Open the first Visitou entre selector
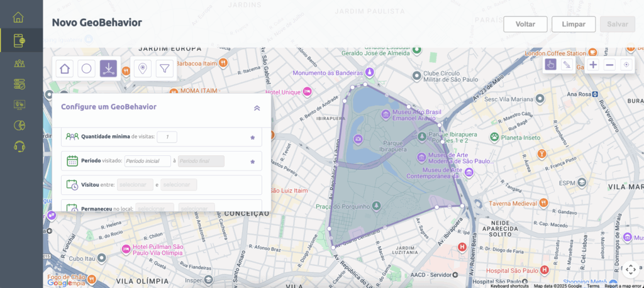The width and height of the screenshot is (644, 288). [135, 185]
